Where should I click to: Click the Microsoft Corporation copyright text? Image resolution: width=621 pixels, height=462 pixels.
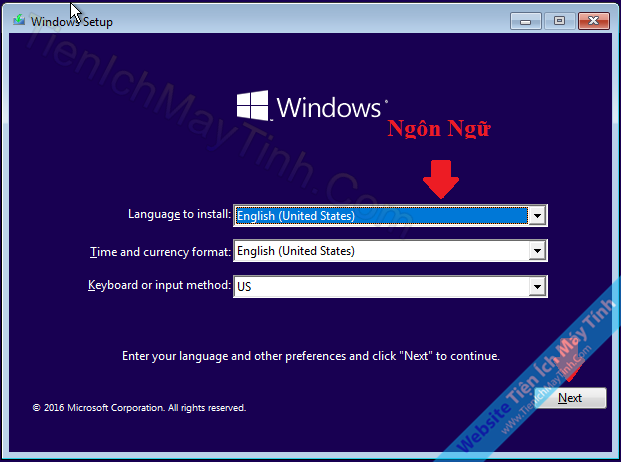click(x=139, y=407)
